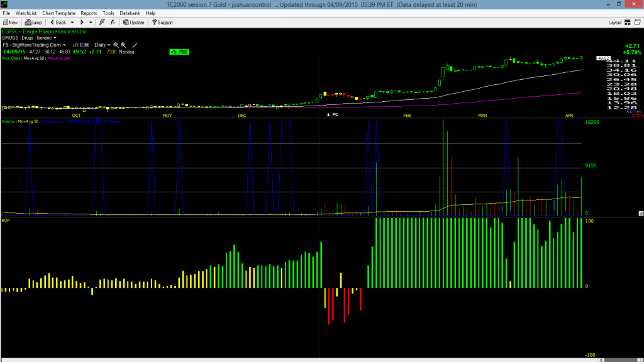
Task: Click the Jump binoculars button
Action: (33, 23)
